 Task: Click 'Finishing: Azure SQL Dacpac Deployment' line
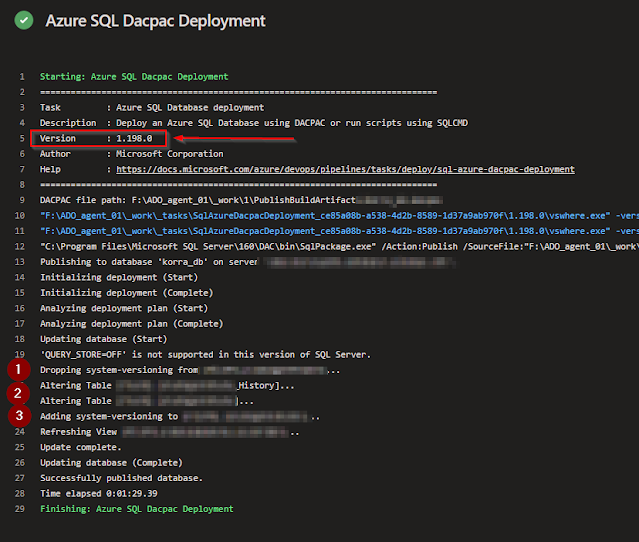(137, 509)
